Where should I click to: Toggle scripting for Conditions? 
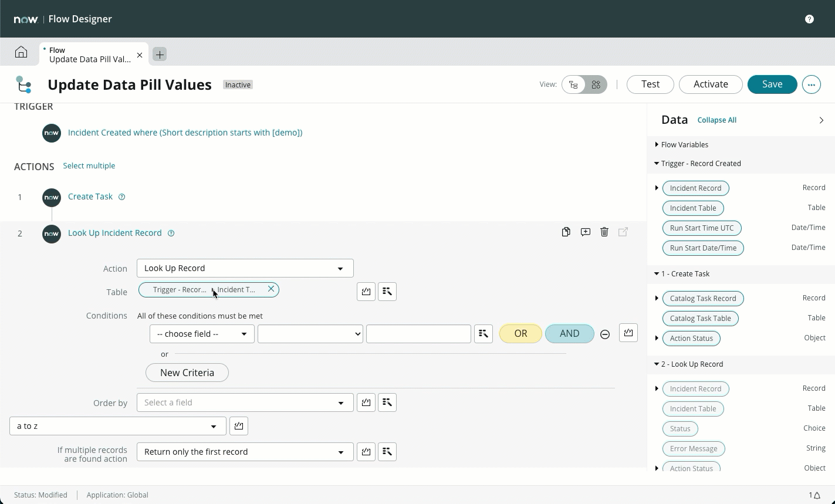pyautogui.click(x=628, y=333)
